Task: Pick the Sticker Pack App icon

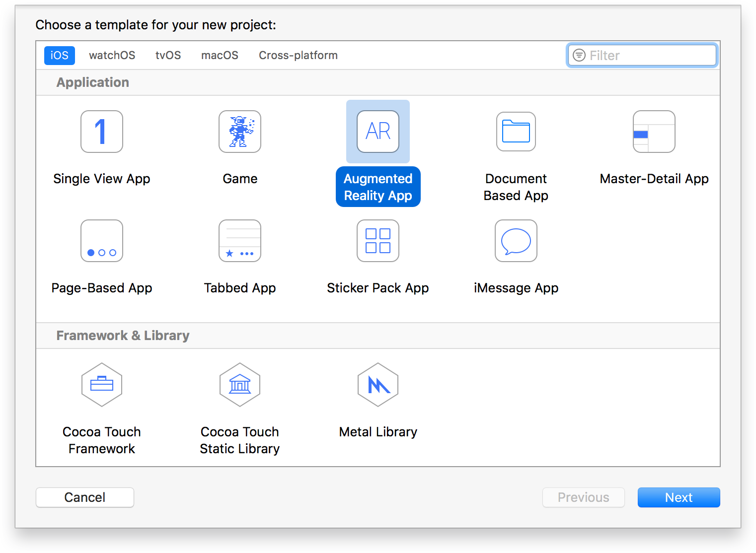Action: pos(378,241)
